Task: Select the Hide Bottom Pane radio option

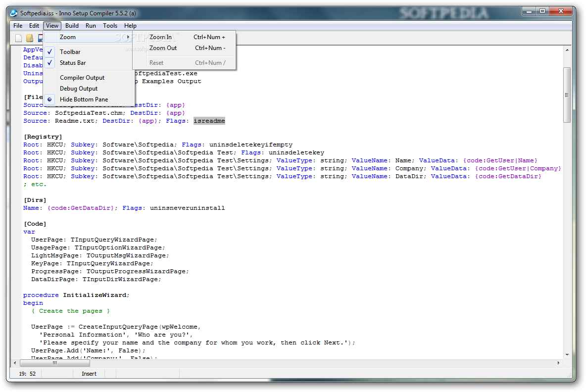Action: tap(89, 99)
